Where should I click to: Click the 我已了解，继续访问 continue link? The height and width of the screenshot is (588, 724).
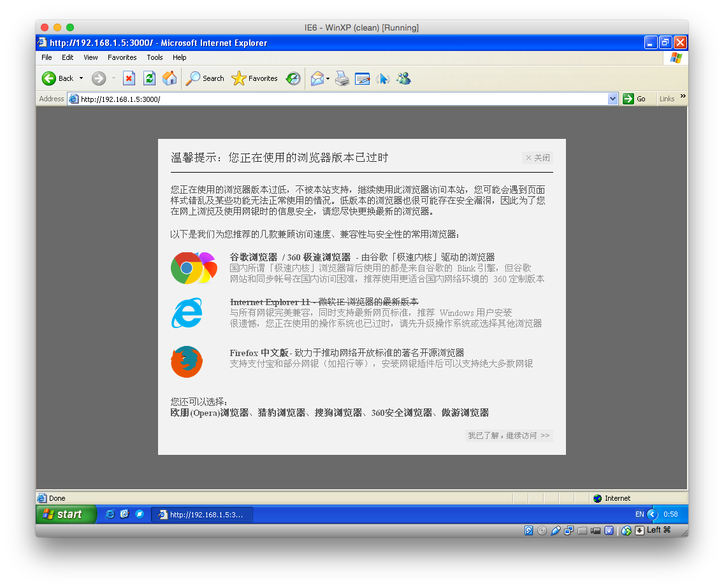coord(509,436)
